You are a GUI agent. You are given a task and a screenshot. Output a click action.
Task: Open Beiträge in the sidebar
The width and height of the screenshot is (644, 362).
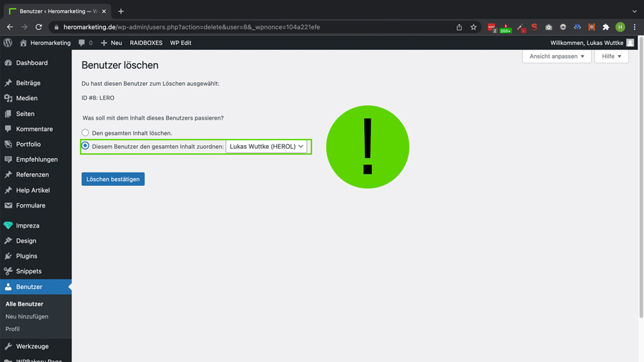point(36,83)
